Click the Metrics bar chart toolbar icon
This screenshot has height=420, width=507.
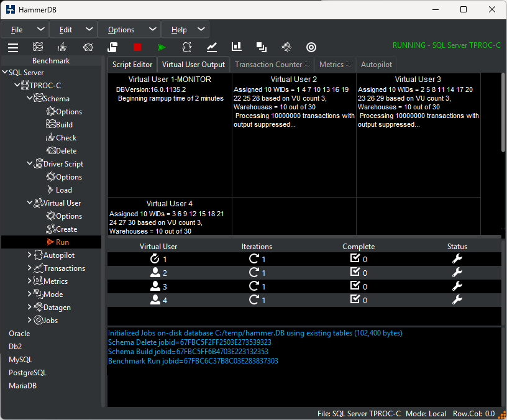pyautogui.click(x=237, y=47)
